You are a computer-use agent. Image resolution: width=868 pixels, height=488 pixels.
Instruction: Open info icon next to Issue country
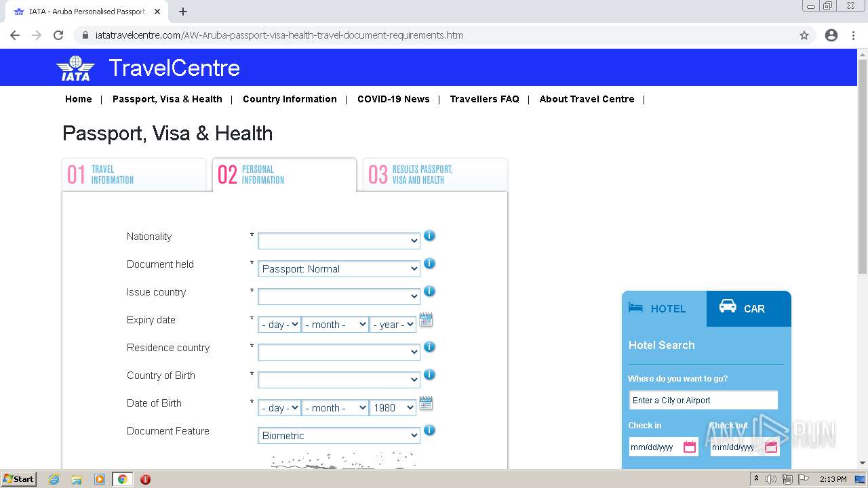click(429, 291)
